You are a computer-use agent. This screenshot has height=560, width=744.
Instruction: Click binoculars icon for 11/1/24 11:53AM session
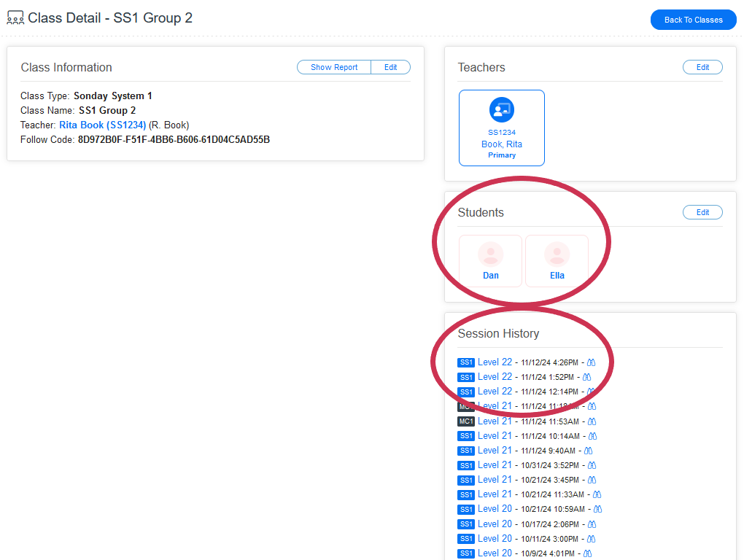pyautogui.click(x=592, y=421)
